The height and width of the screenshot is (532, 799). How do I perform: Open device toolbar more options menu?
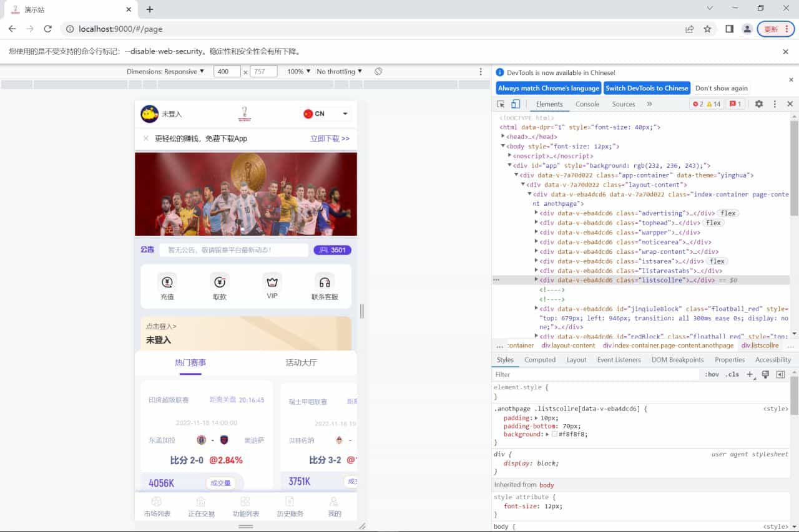pos(481,72)
